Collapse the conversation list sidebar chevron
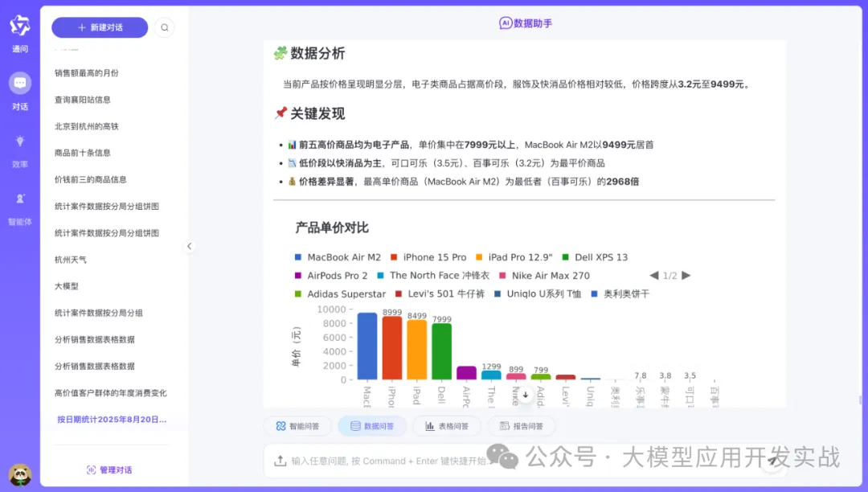Viewport: 868px width, 492px height. (190, 247)
